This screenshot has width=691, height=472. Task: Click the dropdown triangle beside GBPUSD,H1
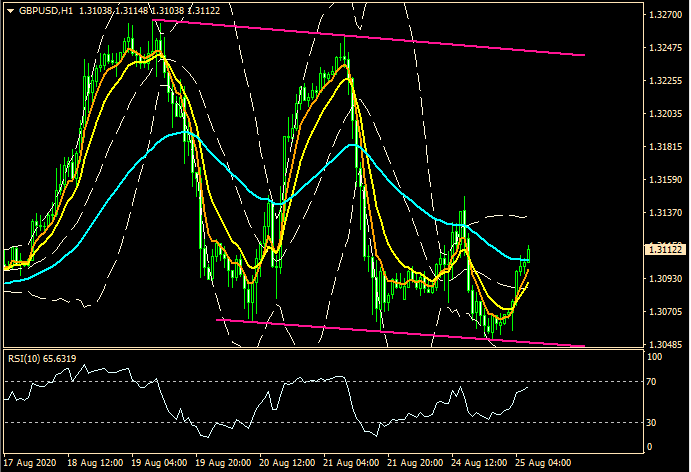pyautogui.click(x=10, y=10)
